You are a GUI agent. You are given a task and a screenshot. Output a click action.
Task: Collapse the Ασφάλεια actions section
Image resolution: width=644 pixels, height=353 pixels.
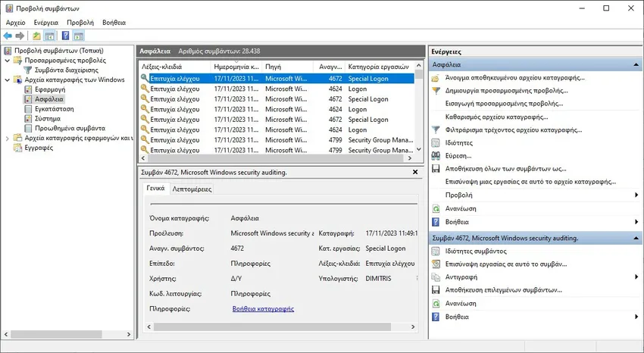(636, 65)
